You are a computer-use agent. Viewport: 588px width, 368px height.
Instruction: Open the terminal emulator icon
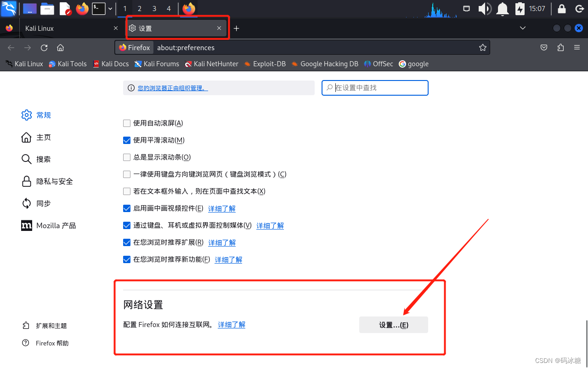pyautogui.click(x=99, y=8)
